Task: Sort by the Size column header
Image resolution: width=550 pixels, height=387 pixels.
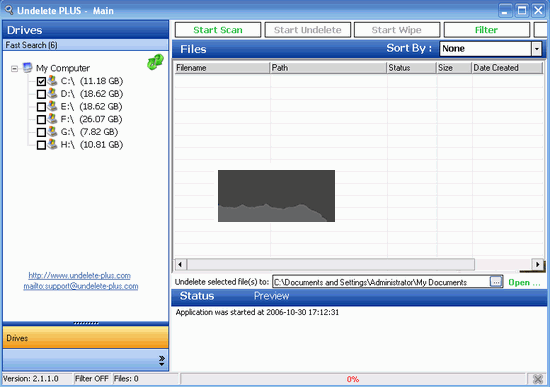Action: (x=454, y=68)
